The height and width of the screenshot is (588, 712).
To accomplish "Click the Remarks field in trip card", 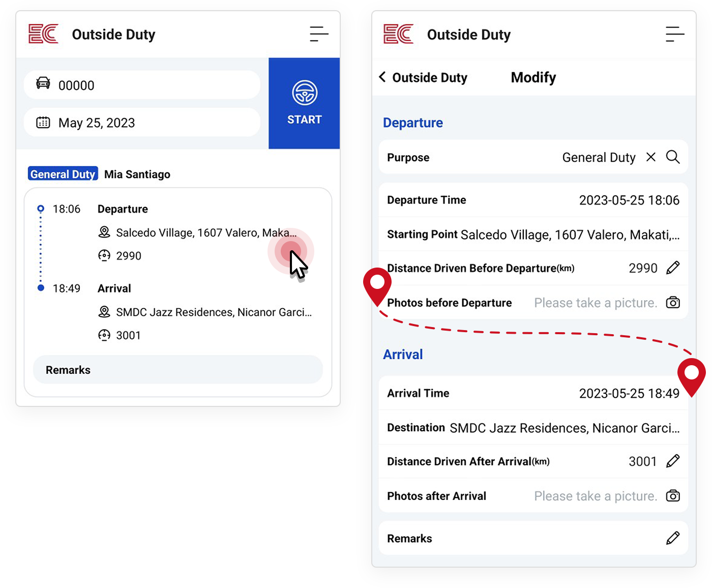I will point(178,370).
